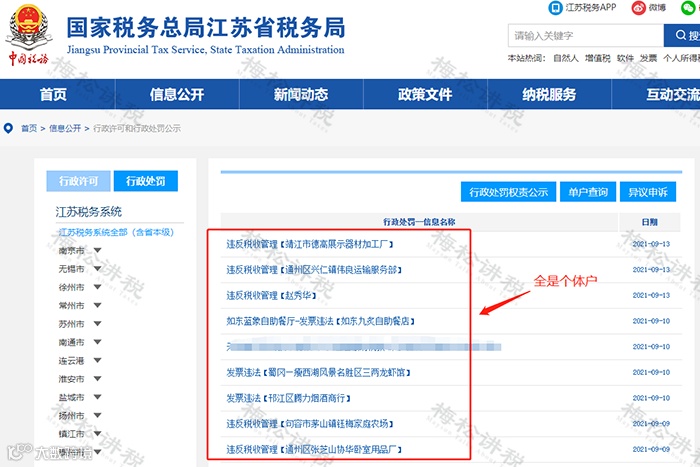
Task: Click the 江苏税务系统 sidebar heading
Action: tap(88, 212)
